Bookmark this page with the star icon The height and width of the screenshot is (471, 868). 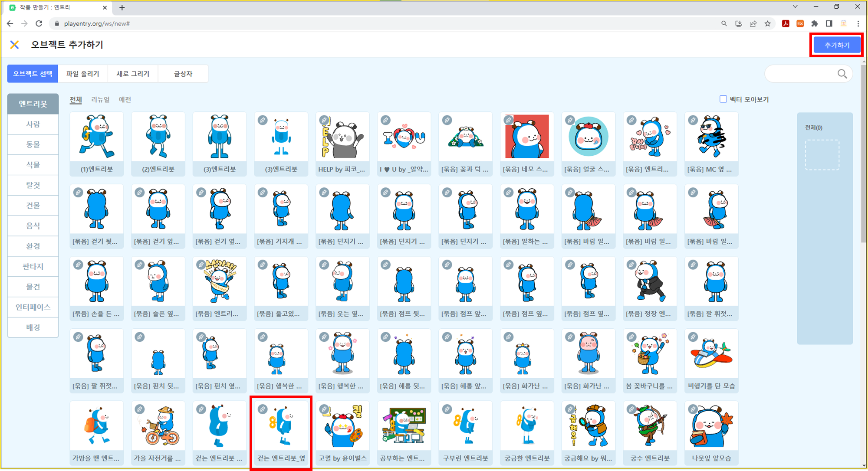coord(768,23)
